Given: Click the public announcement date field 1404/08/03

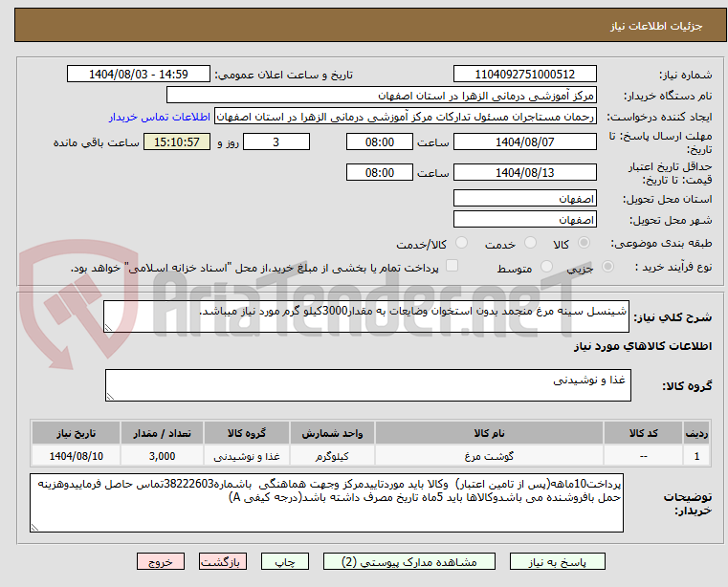Looking at the screenshot, I should (139, 75).
